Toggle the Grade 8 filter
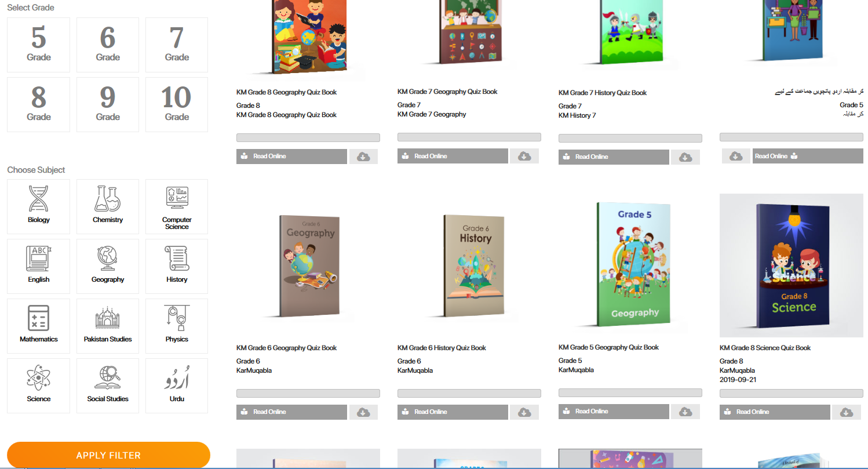 [x=39, y=105]
